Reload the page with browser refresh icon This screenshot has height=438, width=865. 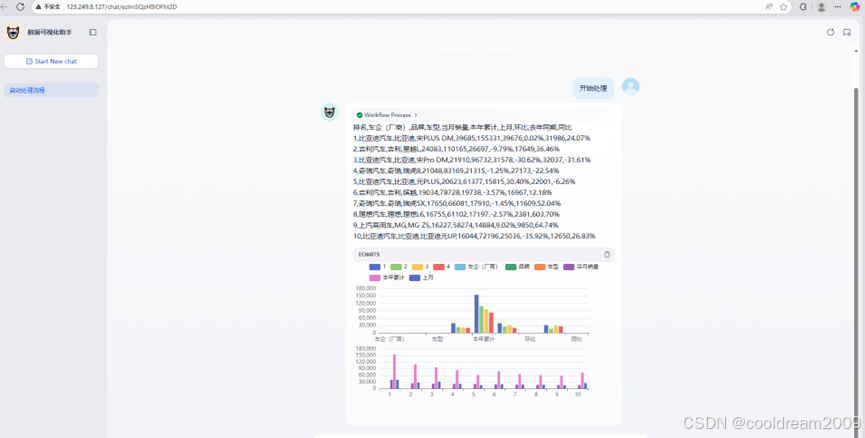(x=20, y=7)
